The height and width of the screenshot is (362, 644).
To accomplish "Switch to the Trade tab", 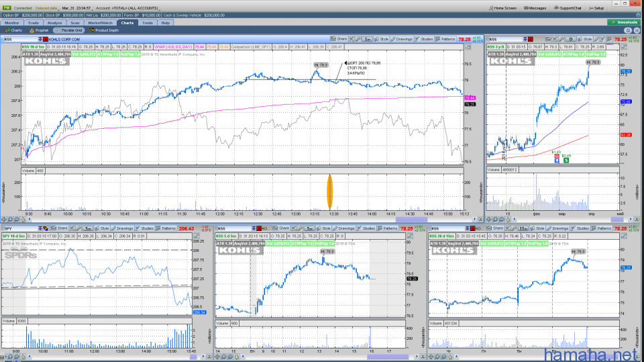I will 34,23.
